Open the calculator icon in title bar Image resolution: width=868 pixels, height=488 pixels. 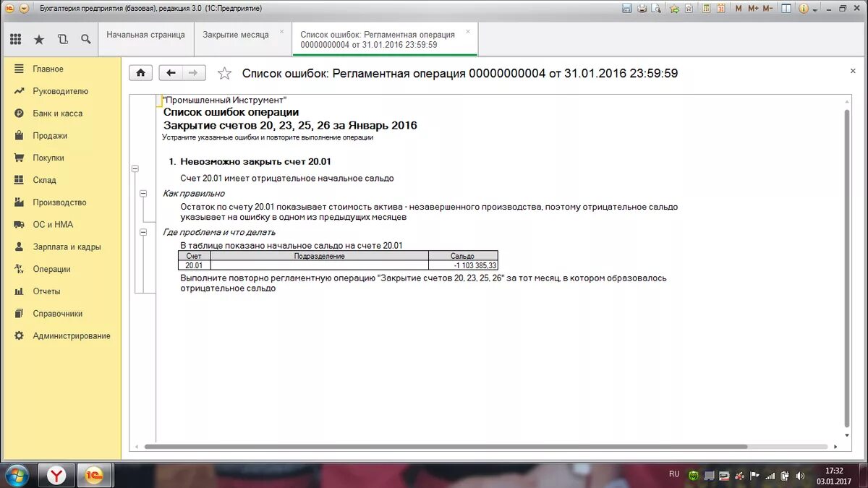click(707, 9)
